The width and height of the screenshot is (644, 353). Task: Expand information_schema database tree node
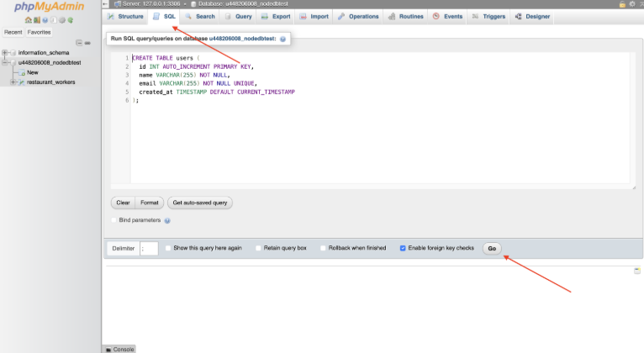[5, 53]
